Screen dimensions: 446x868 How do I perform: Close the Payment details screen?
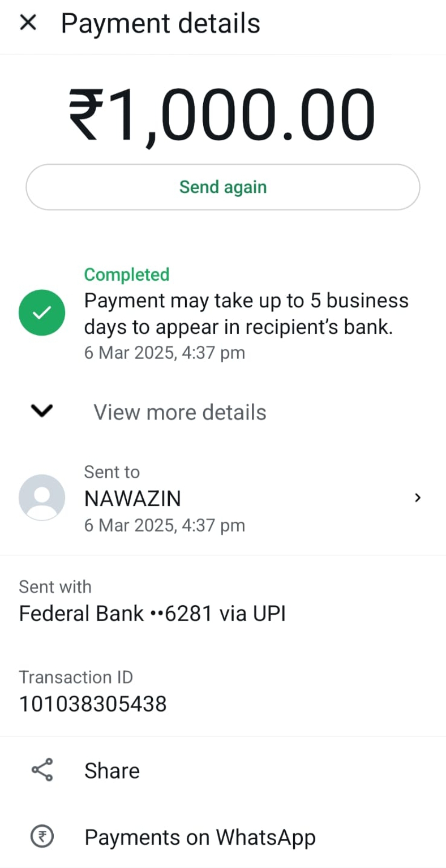28,23
